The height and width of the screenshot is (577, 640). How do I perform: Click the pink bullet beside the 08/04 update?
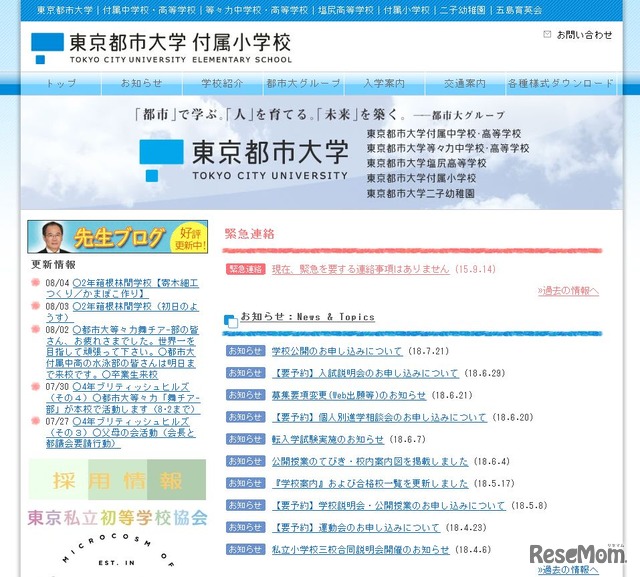[x=36, y=284]
